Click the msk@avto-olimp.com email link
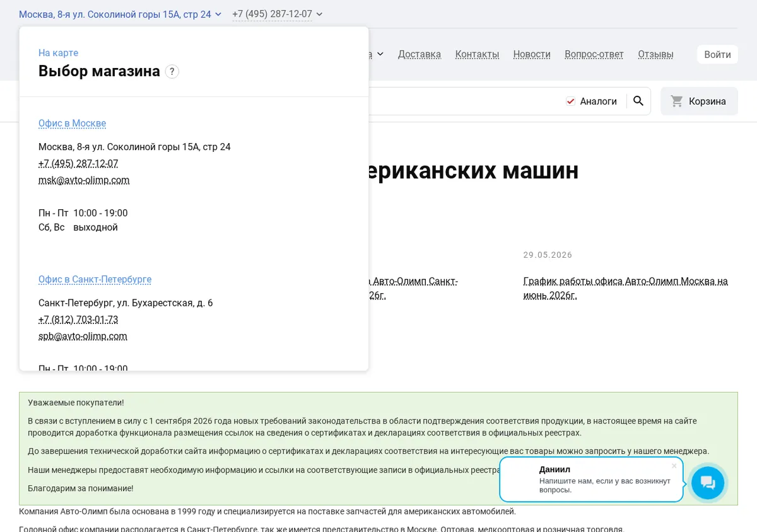The width and height of the screenshot is (757, 532). pyautogui.click(x=84, y=180)
